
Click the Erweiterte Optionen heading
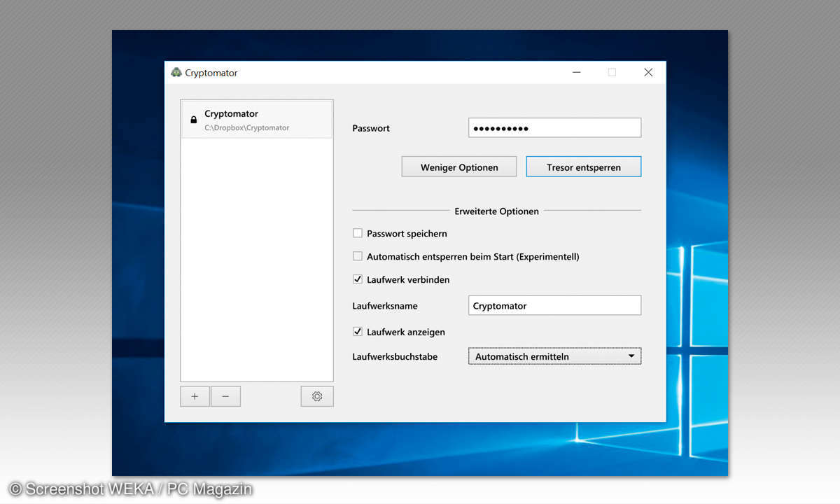click(x=497, y=211)
